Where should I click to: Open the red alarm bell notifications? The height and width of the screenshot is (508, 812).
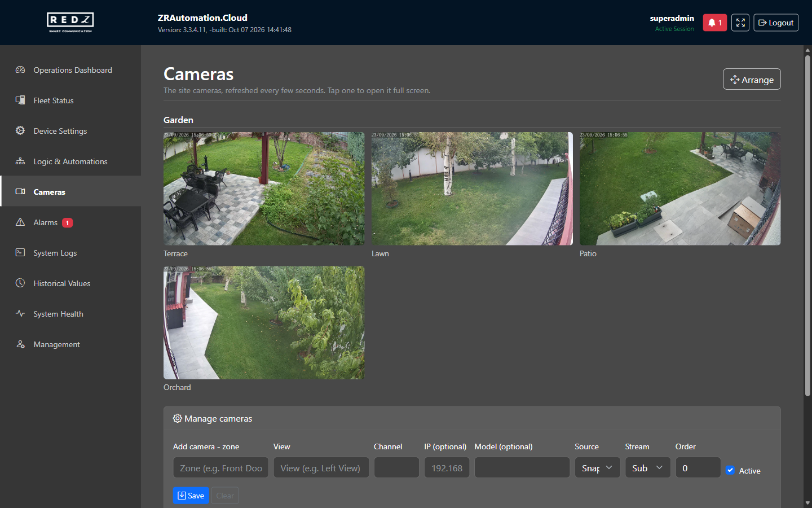[x=714, y=23]
